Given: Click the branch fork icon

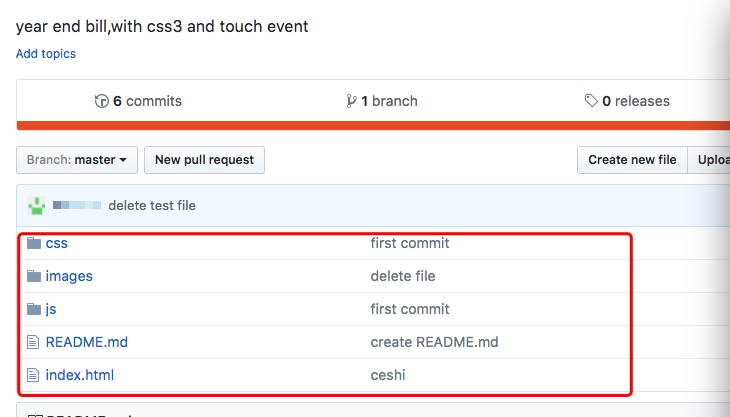Looking at the screenshot, I should 351,101.
